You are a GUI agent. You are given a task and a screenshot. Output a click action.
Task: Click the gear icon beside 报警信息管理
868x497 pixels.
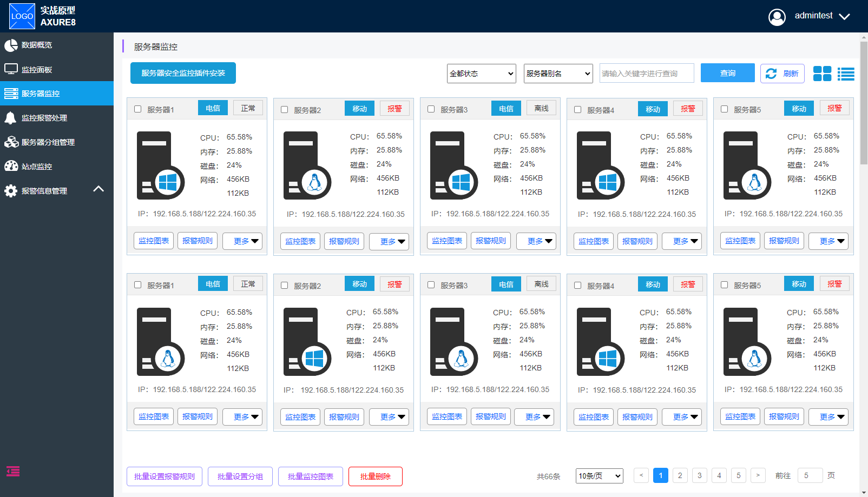coord(11,191)
